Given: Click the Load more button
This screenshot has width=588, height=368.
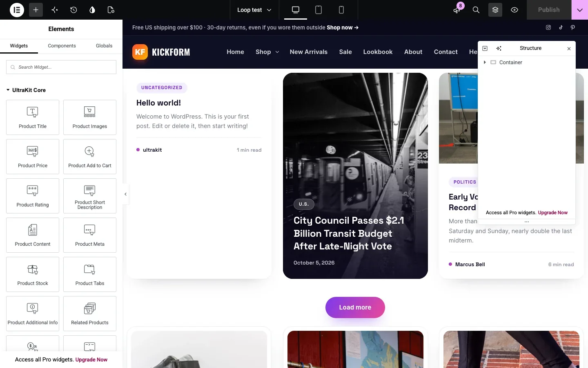Looking at the screenshot, I should point(355,307).
